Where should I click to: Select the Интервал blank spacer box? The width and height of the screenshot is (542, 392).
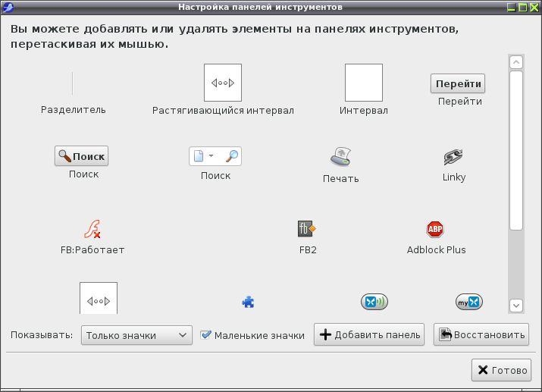click(x=364, y=83)
